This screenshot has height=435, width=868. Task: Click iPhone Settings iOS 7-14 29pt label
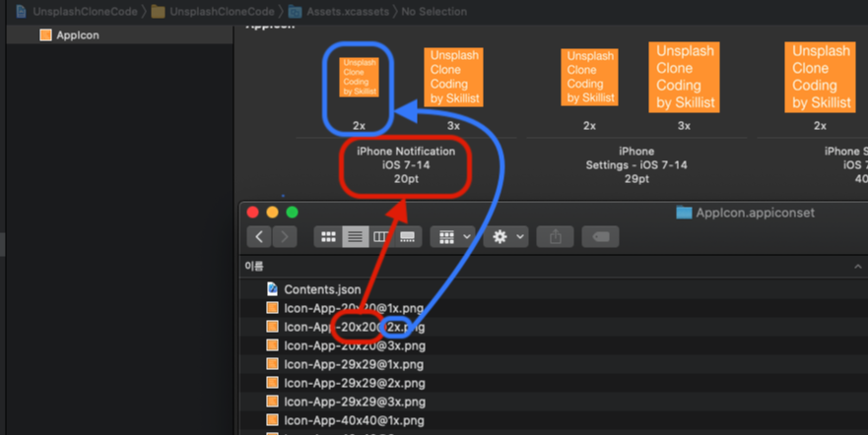[636, 164]
